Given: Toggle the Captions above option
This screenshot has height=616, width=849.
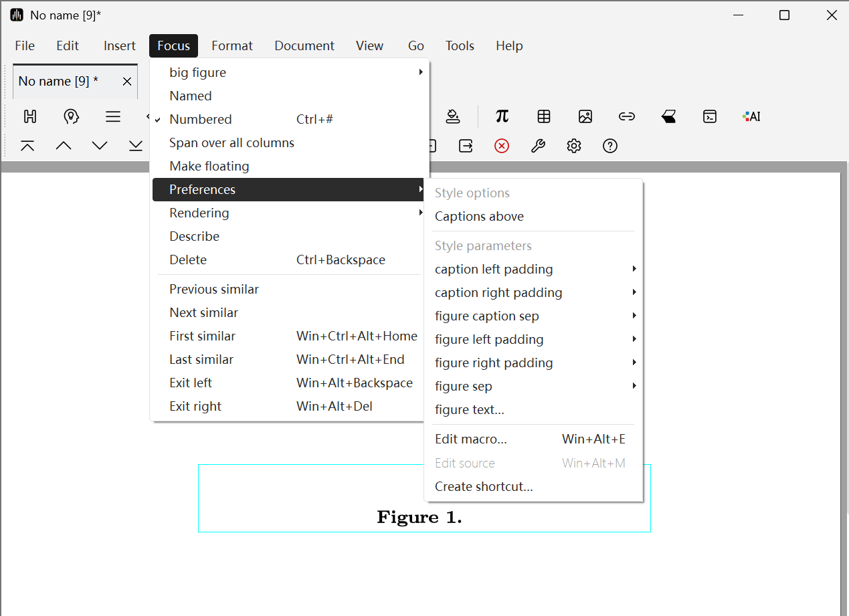Looking at the screenshot, I should click(x=479, y=217).
